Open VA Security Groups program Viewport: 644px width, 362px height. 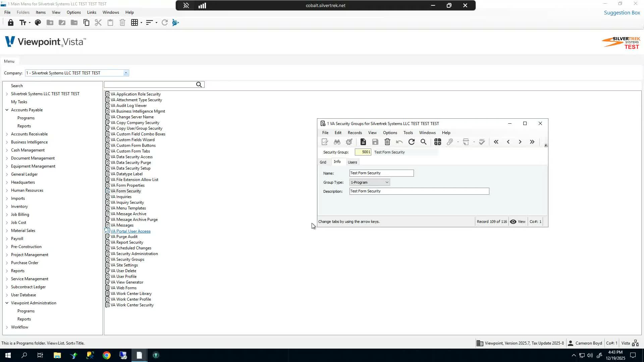coord(127,259)
